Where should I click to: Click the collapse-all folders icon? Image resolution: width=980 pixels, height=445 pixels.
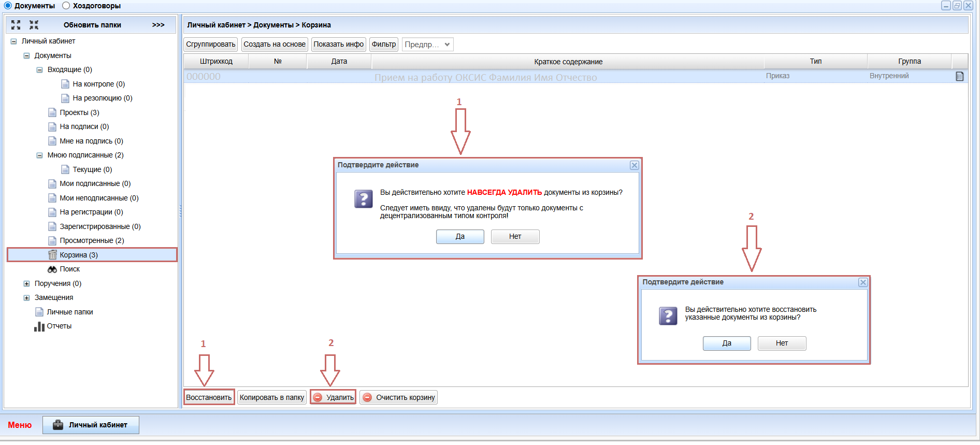point(34,25)
